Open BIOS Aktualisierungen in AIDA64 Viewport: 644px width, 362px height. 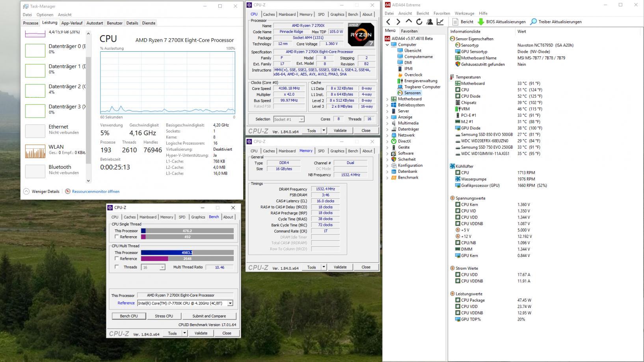(x=502, y=22)
